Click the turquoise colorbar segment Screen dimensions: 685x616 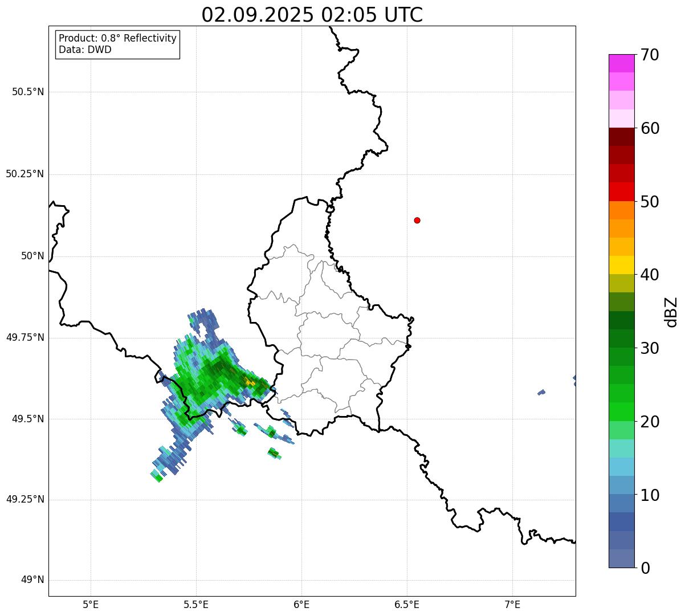pos(621,448)
